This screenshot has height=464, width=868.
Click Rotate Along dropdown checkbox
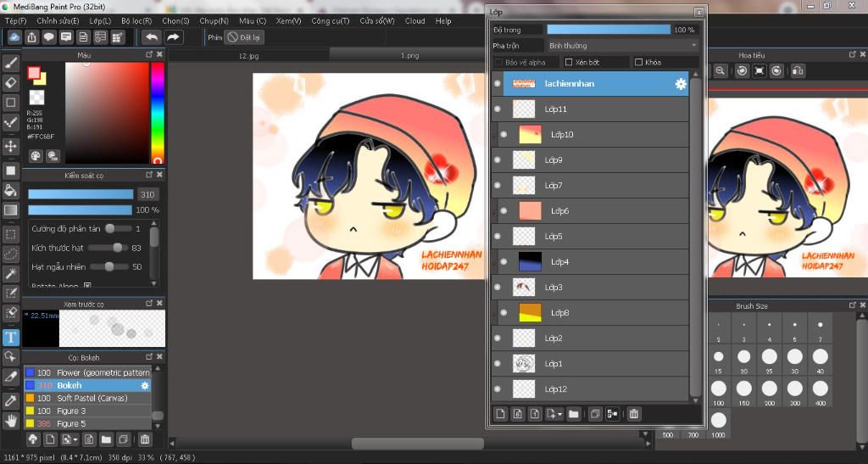(87, 286)
